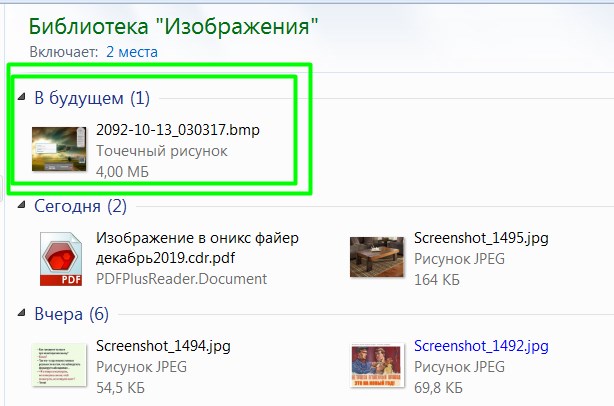Click the file name Screenshot_1492.jpg

pos(481,346)
